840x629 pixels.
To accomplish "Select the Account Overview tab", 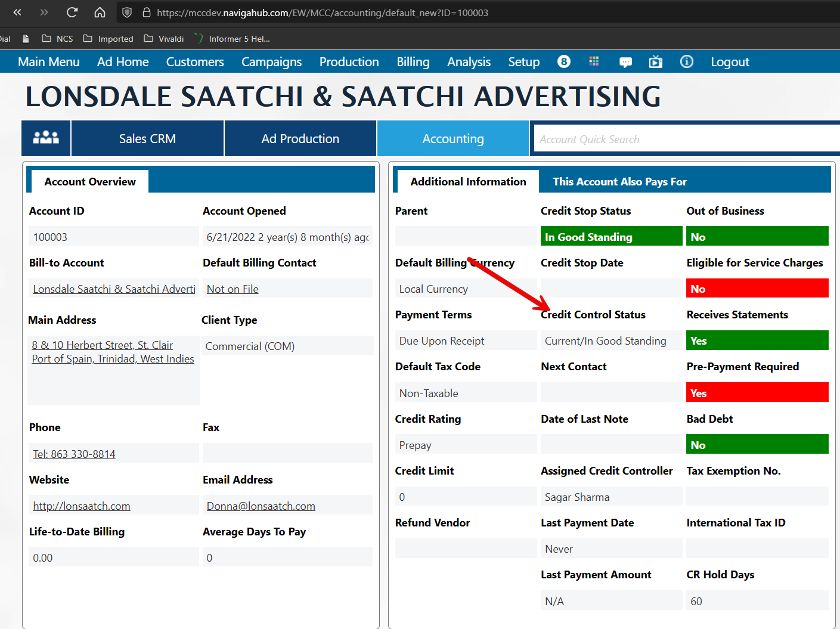I will click(90, 181).
